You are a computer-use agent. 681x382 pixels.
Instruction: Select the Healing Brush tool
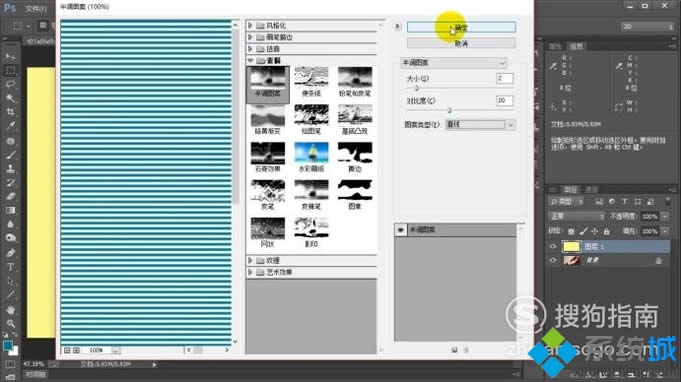tap(10, 141)
